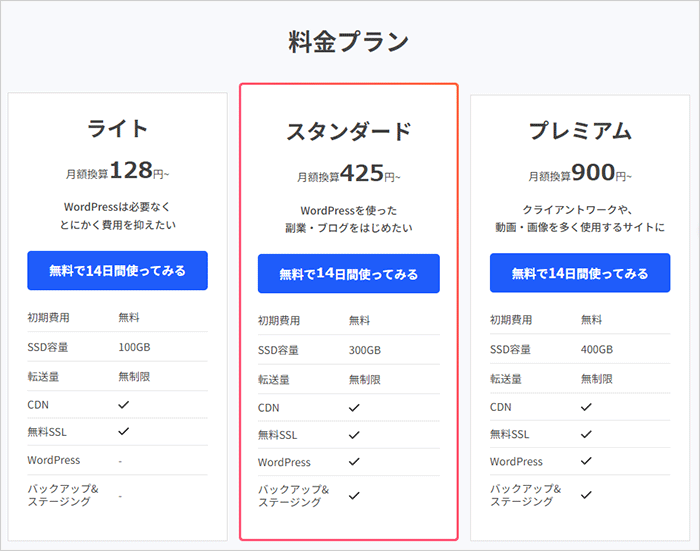Click the ライト plan free trial button
Screen dimensions: 700x551
click(x=117, y=271)
